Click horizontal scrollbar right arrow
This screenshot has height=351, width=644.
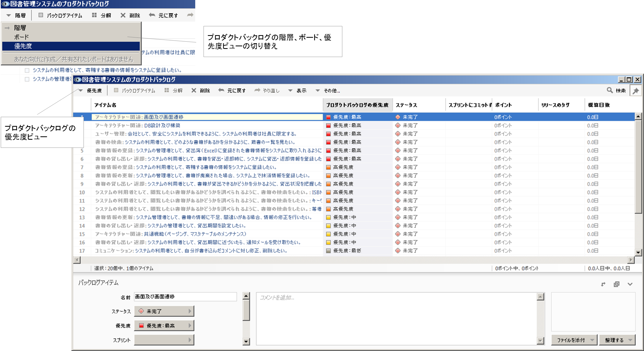(x=631, y=260)
